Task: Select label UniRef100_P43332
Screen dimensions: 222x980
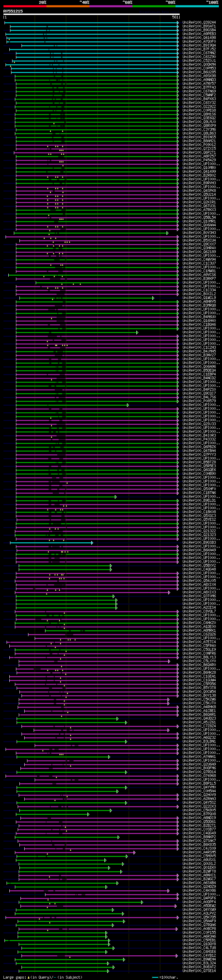Action: [199, 439]
